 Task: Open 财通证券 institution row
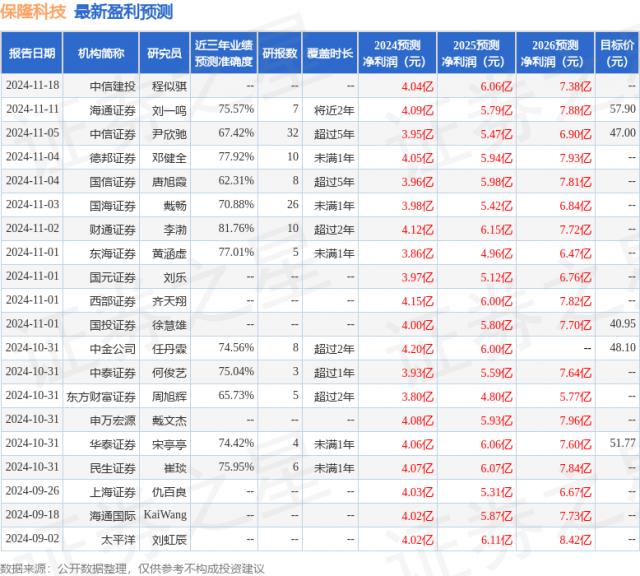pos(112,228)
